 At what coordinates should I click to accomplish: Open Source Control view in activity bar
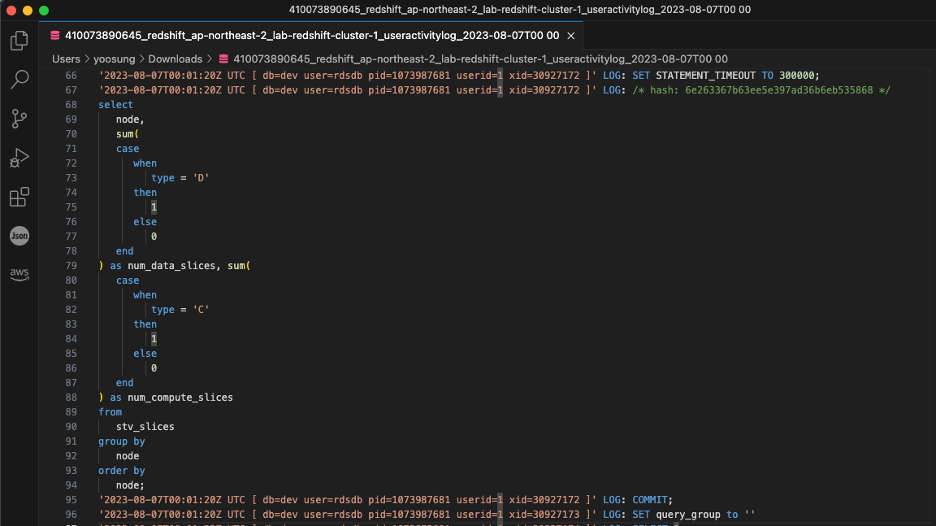pos(19,118)
